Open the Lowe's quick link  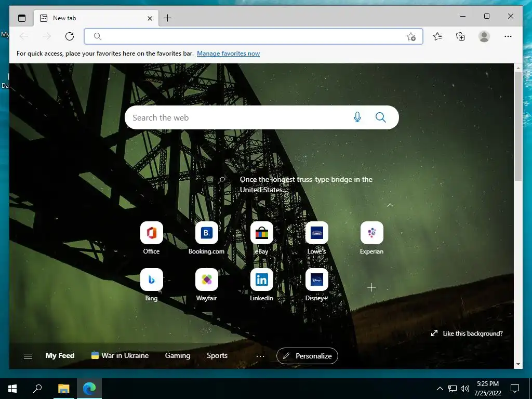point(316,238)
